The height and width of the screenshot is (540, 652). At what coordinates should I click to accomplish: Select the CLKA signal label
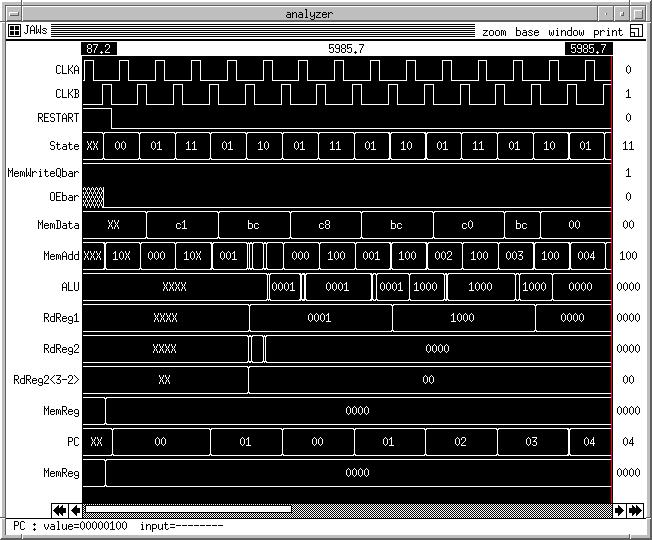click(x=67, y=70)
